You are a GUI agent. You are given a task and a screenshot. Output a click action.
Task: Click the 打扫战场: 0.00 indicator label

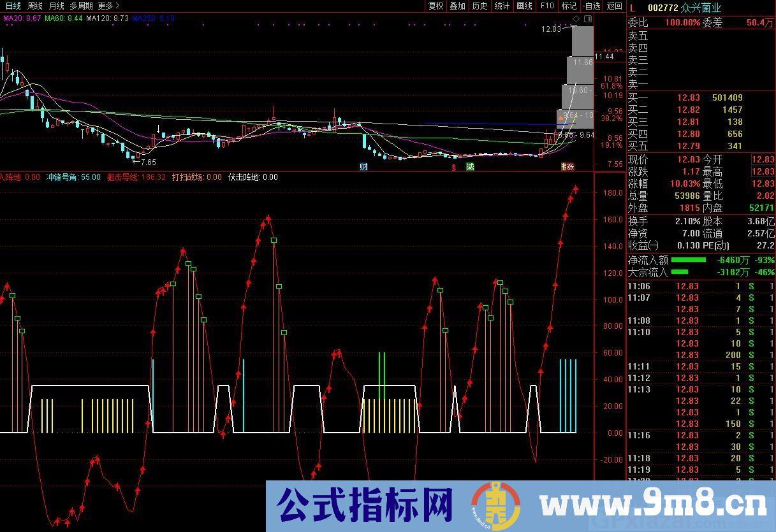197,177
